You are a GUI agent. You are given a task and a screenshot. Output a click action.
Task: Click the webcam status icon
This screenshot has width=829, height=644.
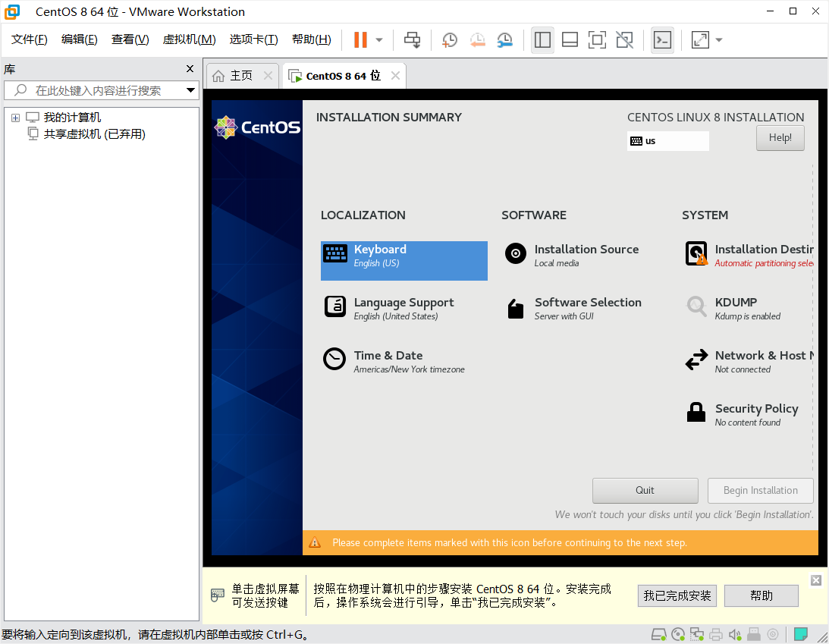[x=773, y=634]
